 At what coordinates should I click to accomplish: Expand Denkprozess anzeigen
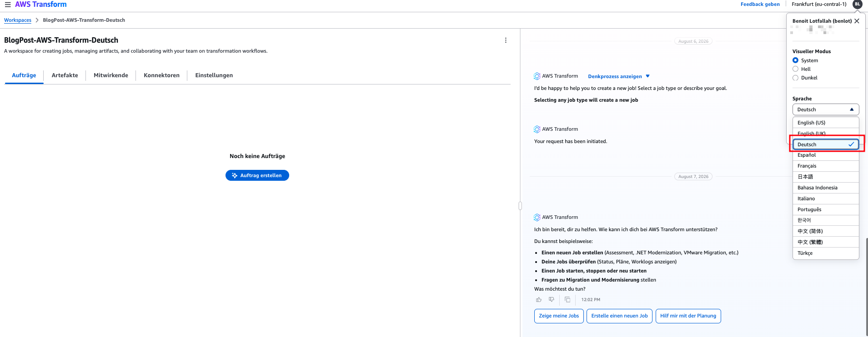(619, 76)
